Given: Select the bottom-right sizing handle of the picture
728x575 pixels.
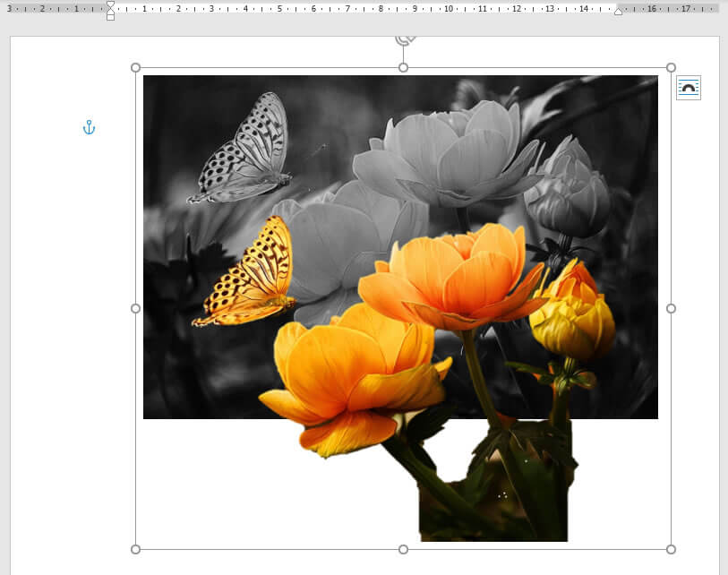Looking at the screenshot, I should tap(671, 549).
